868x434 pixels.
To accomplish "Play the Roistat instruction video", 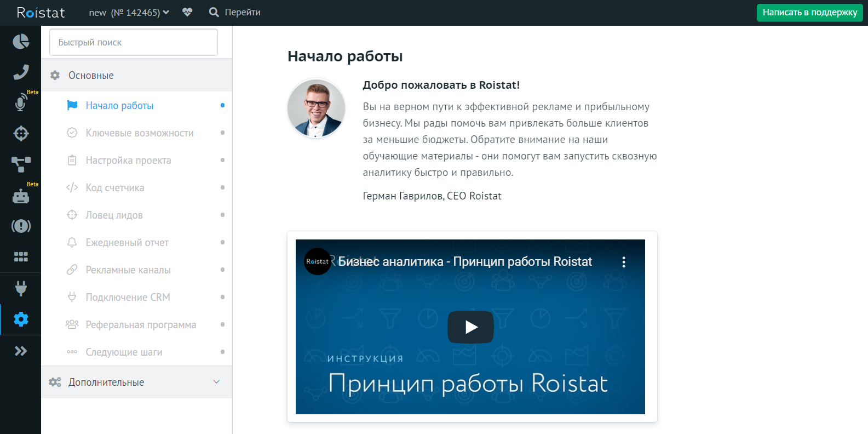I will (470, 327).
